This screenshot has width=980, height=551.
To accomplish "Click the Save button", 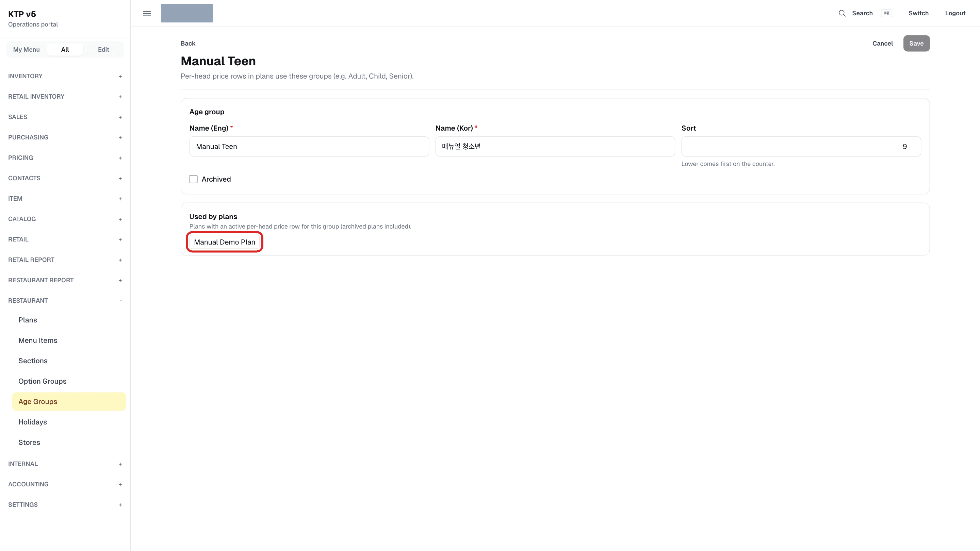I will 916,43.
